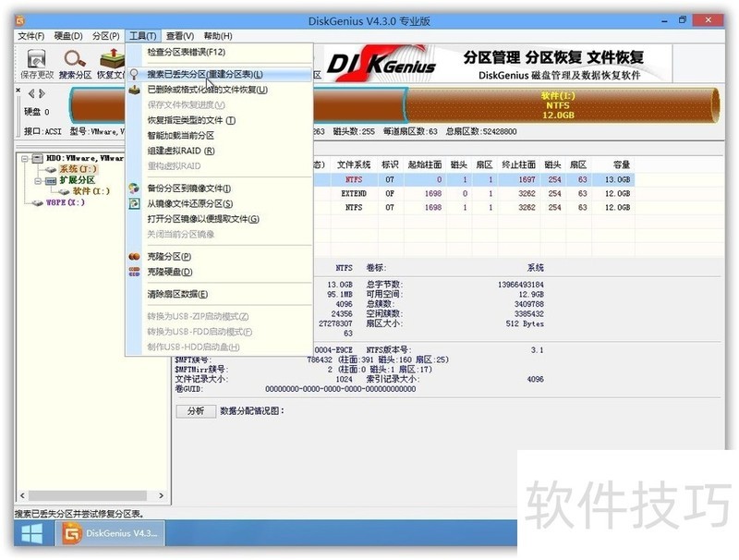This screenshot has width=739, height=560.
Task: Open the 硬盘(D) menu
Action: tap(68, 36)
